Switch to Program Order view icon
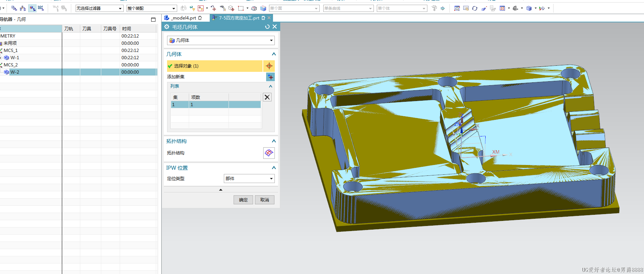The width and height of the screenshot is (644, 274). point(14,8)
